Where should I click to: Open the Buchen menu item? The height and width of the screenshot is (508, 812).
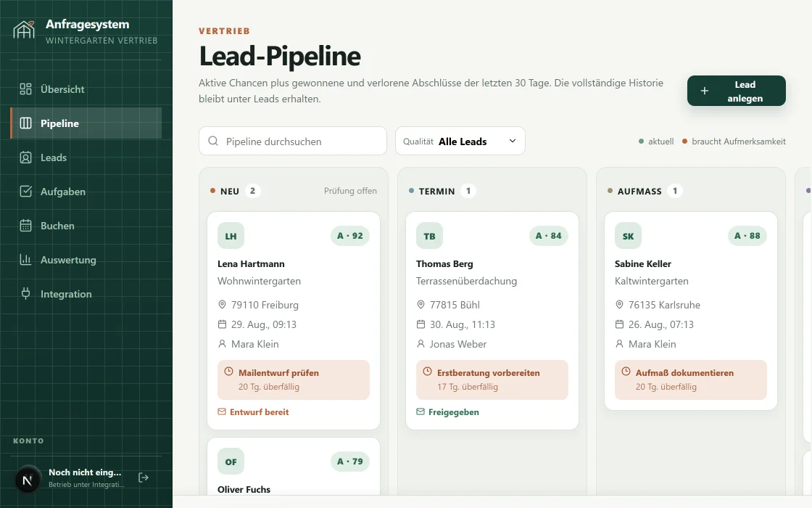[86, 226]
